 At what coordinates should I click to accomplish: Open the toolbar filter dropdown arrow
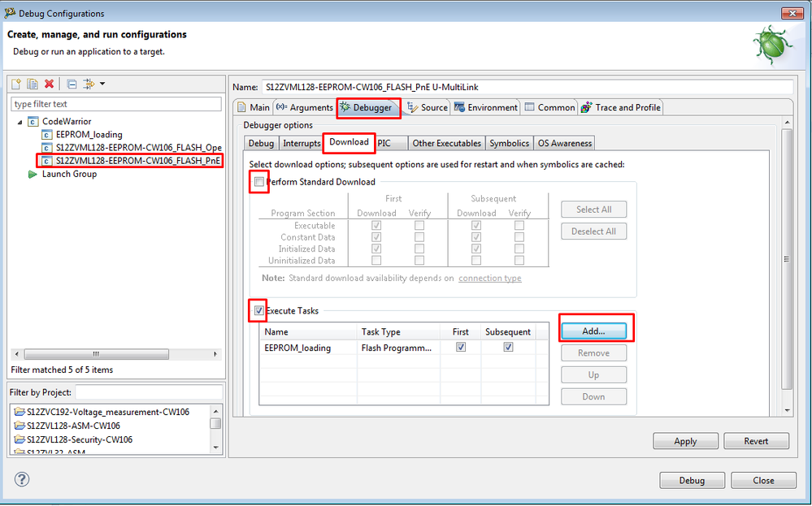tap(102, 84)
